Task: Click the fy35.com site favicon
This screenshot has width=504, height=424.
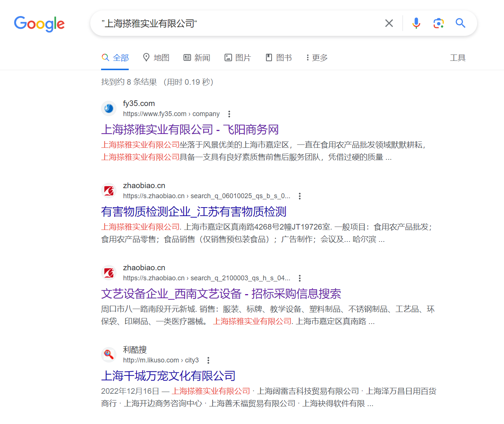Action: click(109, 109)
